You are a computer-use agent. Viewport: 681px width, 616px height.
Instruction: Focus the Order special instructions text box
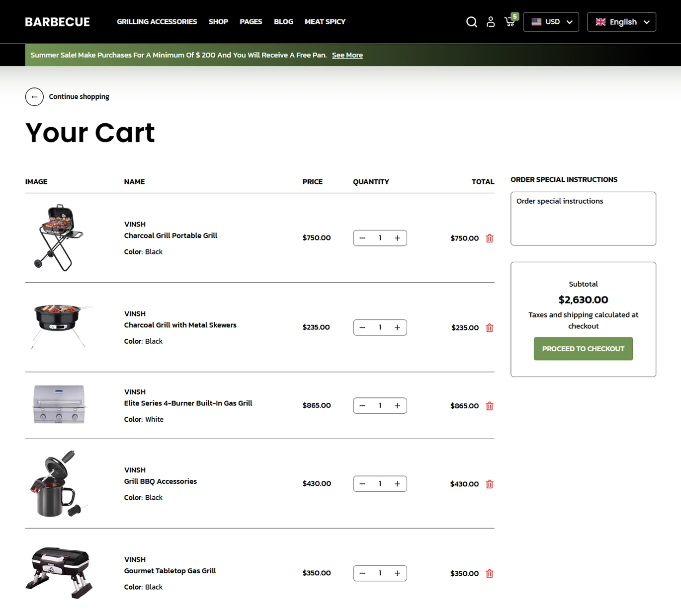pyautogui.click(x=583, y=219)
